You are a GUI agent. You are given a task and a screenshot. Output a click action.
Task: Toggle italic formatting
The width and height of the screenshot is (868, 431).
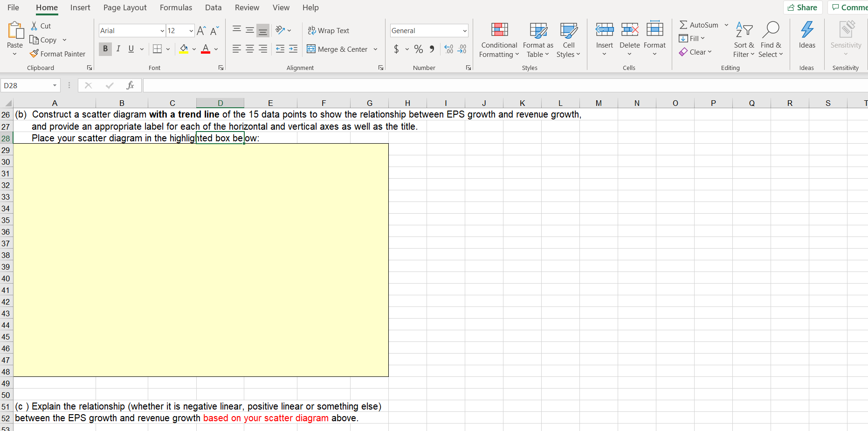coord(118,49)
